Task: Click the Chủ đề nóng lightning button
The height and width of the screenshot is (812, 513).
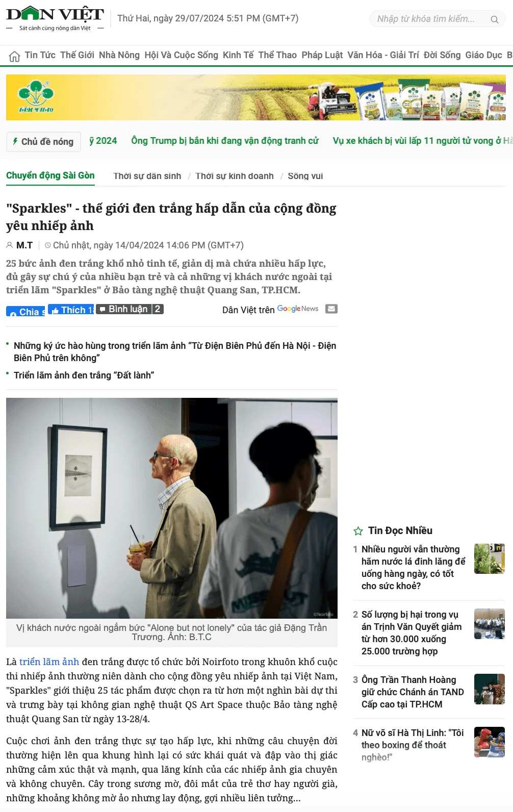Action: click(43, 141)
